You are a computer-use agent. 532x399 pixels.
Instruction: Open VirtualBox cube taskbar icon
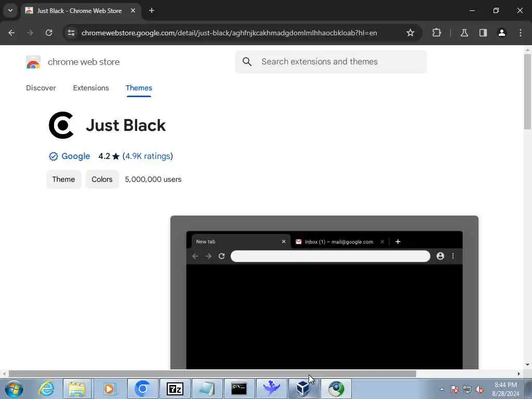tap(303, 389)
